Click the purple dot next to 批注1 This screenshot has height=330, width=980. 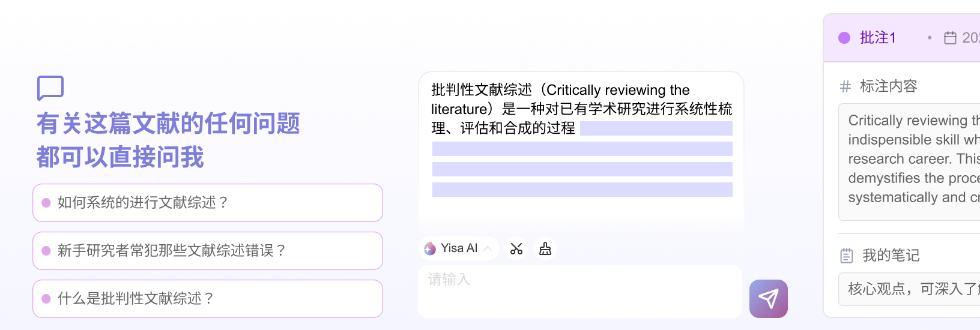pos(844,38)
